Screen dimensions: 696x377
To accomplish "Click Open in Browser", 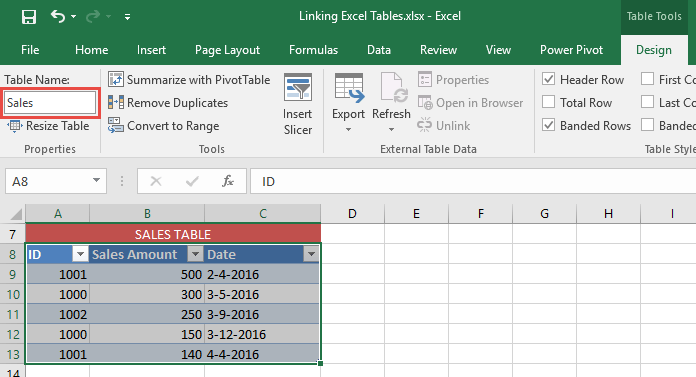I will pos(471,103).
